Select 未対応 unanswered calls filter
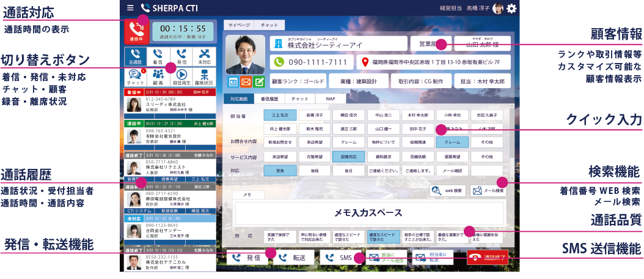 coord(205,56)
